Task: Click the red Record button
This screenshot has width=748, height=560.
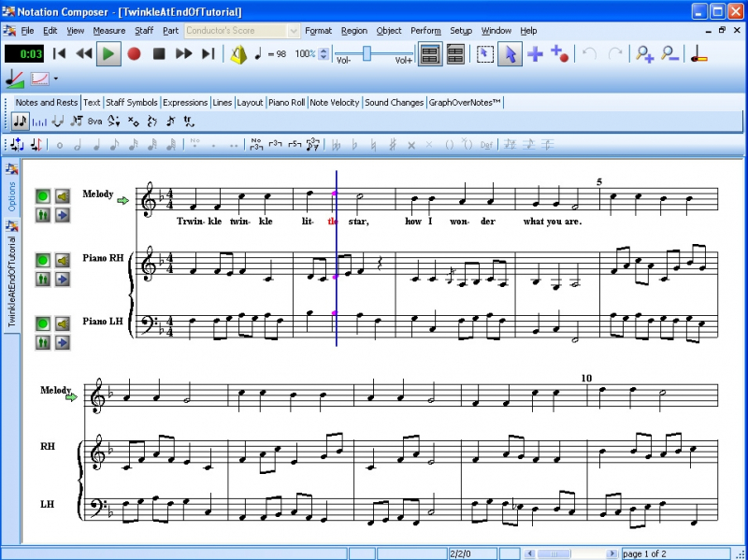Action: [x=134, y=54]
